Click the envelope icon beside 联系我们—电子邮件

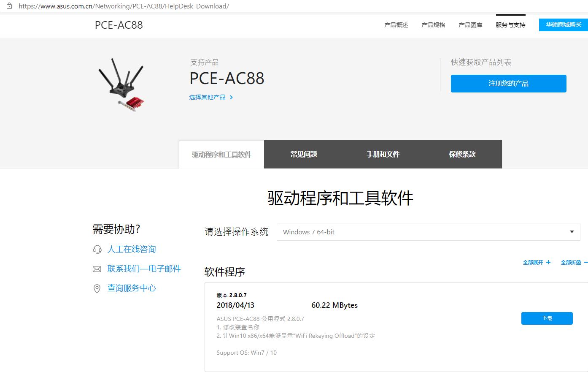97,269
